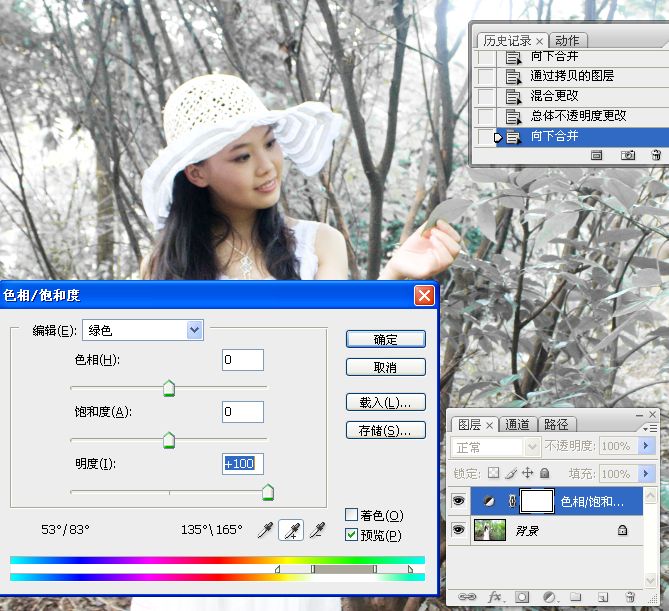Open the 编辑 dropdown showing 绿色
Viewport: 669px width, 611px height.
coord(195,330)
